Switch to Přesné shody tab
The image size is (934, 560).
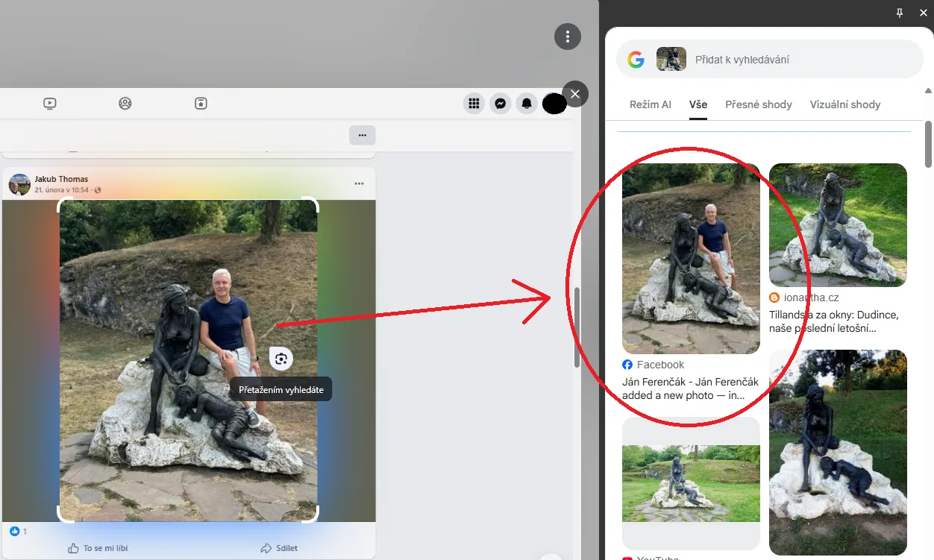click(x=759, y=104)
